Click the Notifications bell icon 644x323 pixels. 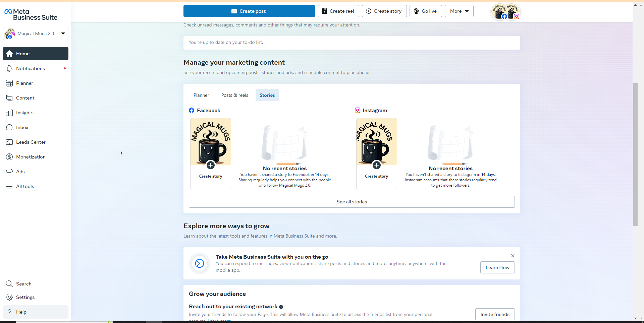[x=9, y=68]
